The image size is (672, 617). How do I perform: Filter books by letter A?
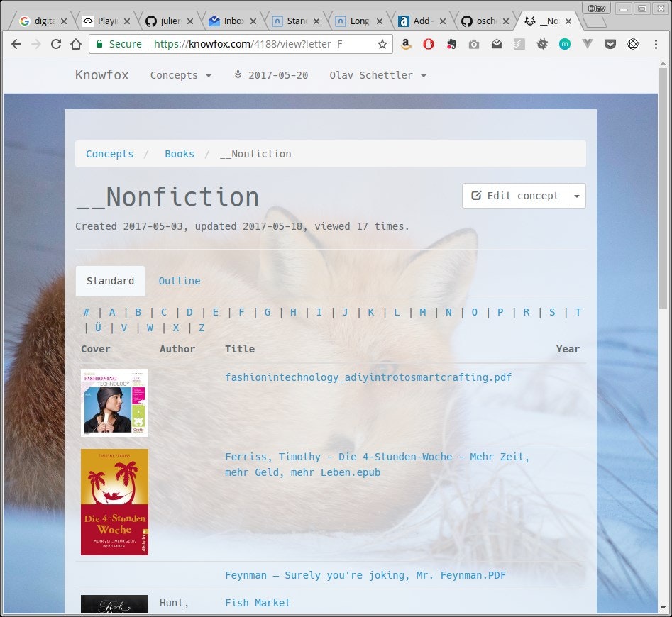[112, 313]
